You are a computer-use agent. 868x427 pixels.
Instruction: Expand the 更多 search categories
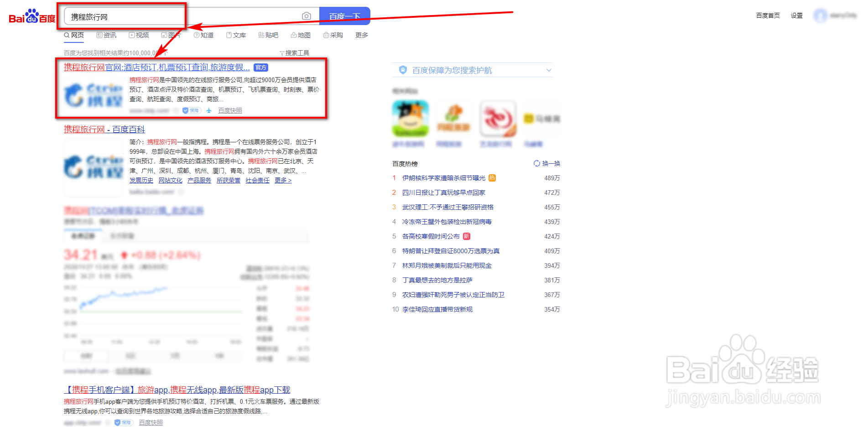pyautogui.click(x=362, y=35)
